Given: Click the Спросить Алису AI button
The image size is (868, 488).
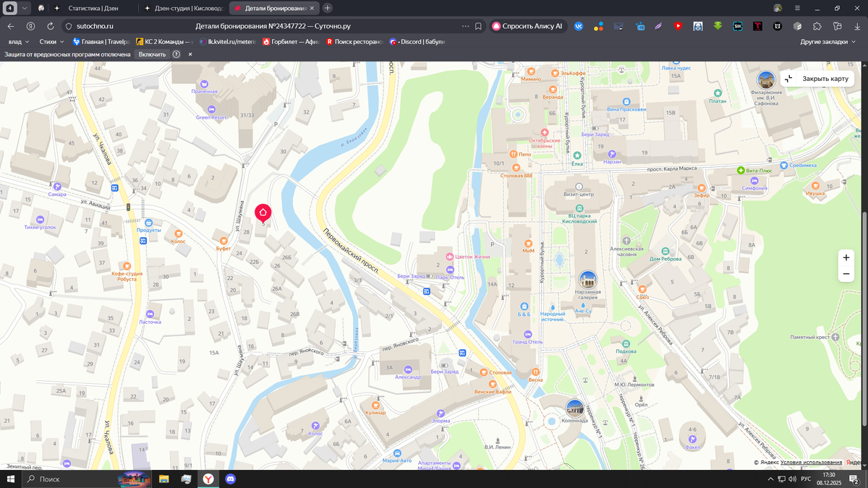Looking at the screenshot, I should (527, 26).
